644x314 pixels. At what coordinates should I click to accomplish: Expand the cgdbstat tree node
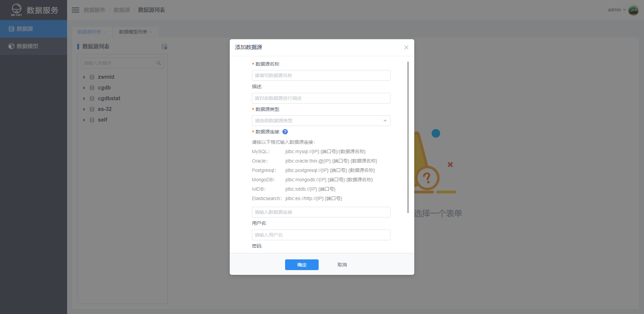click(x=84, y=99)
